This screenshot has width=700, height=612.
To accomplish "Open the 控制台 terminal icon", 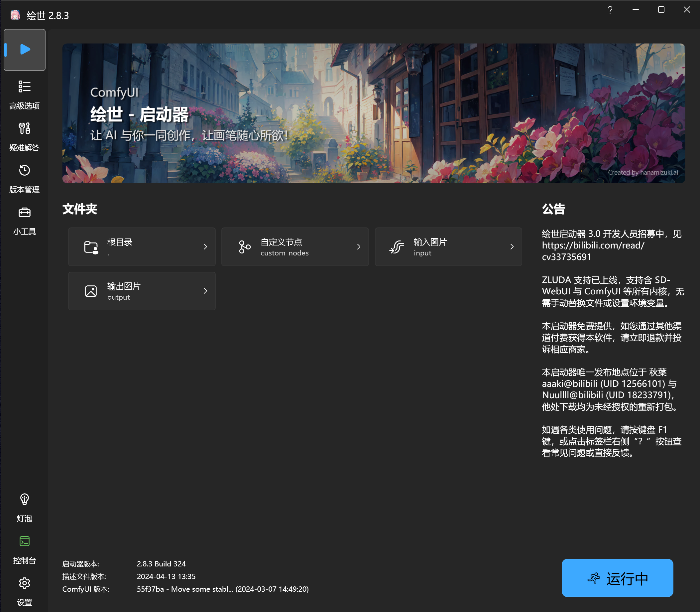I will 24,541.
